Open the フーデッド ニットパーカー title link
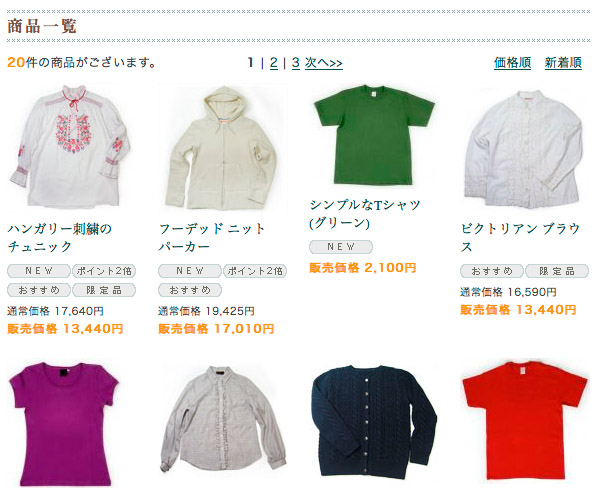The image size is (604, 488). tap(212, 238)
